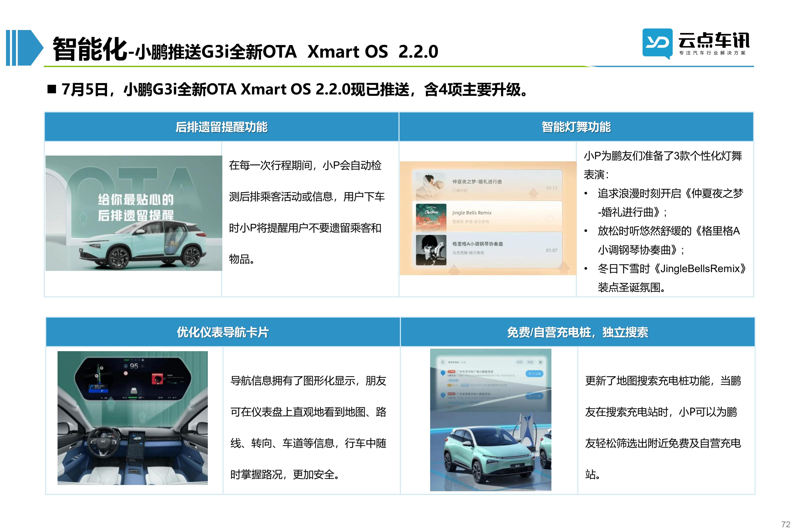
Task: Click the speed reading 95 on dashboard
Action: click(x=134, y=366)
